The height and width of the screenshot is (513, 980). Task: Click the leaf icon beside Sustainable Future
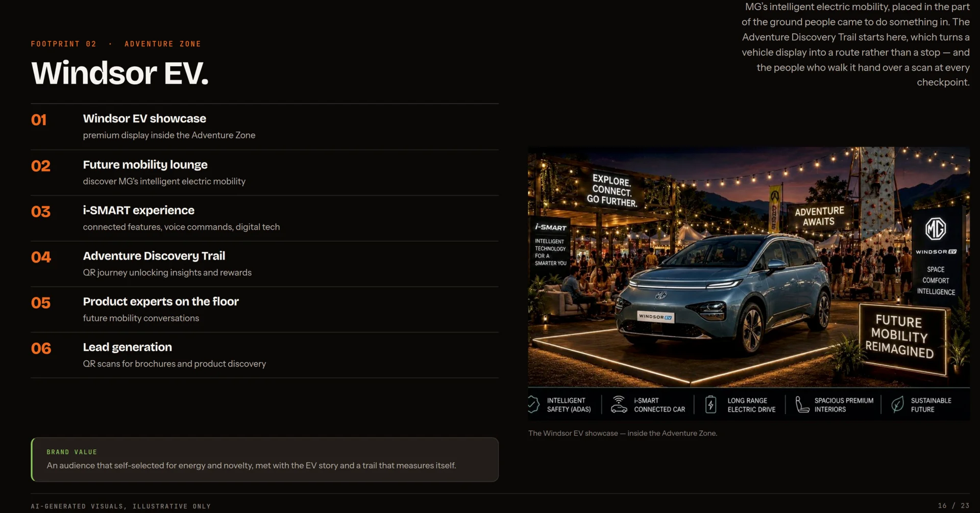(897, 404)
